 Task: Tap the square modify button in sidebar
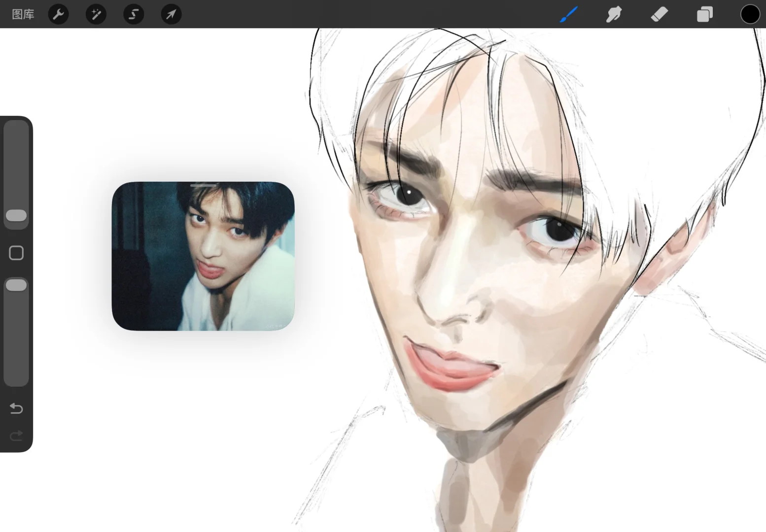coord(16,253)
